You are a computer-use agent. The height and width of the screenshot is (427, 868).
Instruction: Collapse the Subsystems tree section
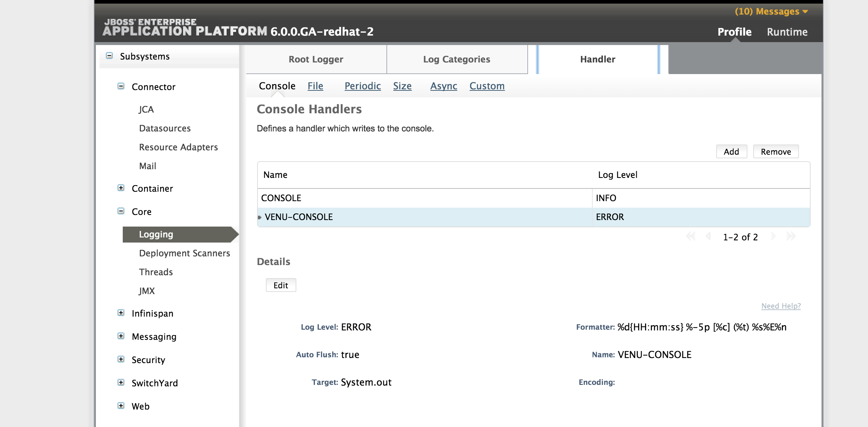pos(109,56)
